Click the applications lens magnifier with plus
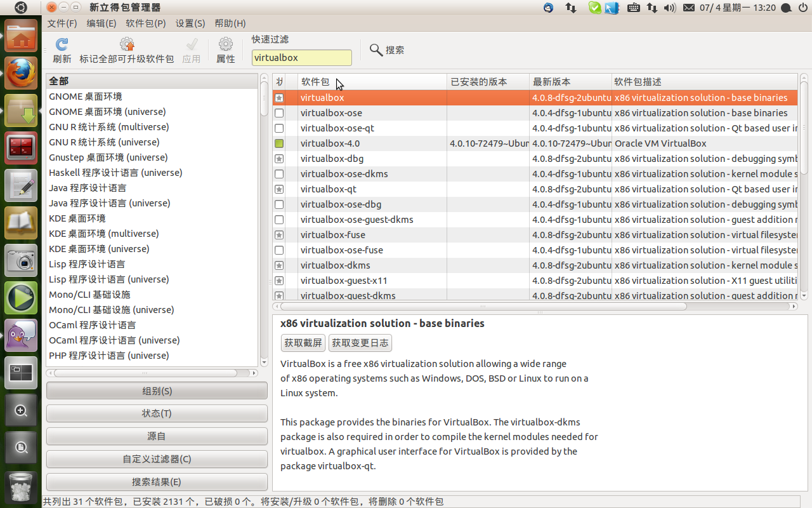Screen dimensions: 812x508 [21, 410]
